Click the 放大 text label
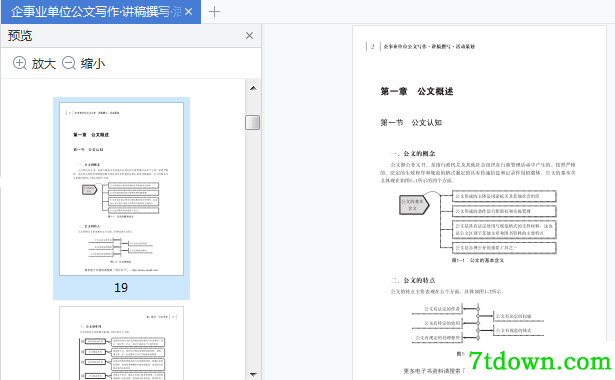This screenshot has width=615, height=380. 44,64
